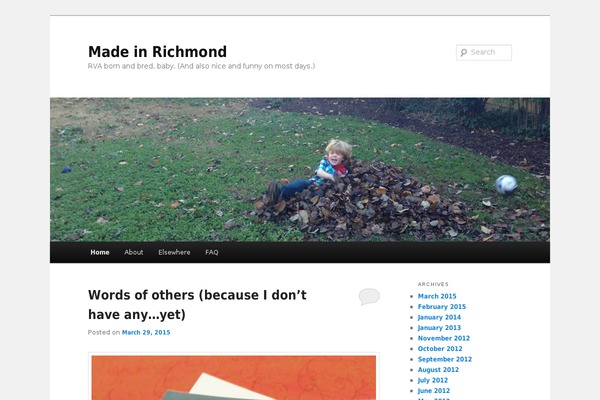Click the Made in Richmond site title
Image resolution: width=600 pixels, height=400 pixels.
pos(157,52)
